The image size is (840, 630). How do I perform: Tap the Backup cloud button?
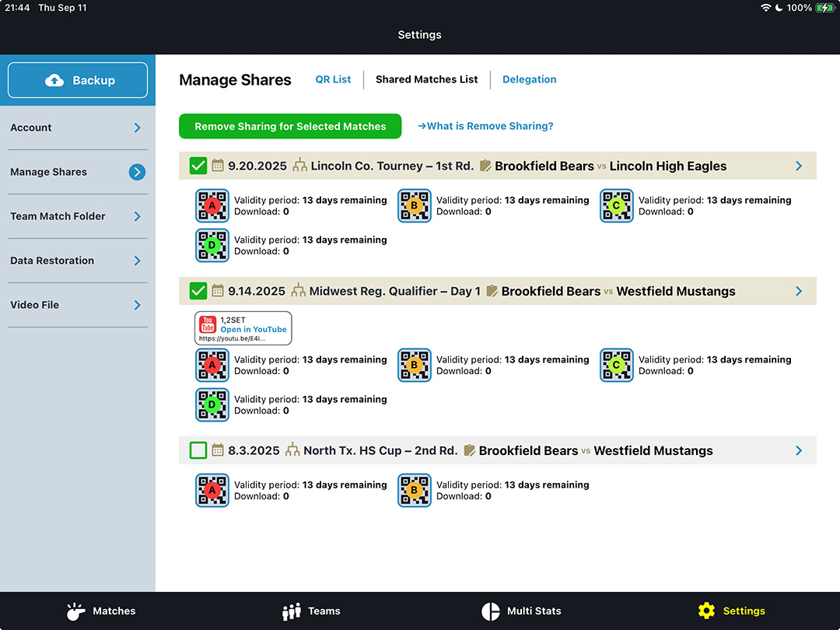78,80
